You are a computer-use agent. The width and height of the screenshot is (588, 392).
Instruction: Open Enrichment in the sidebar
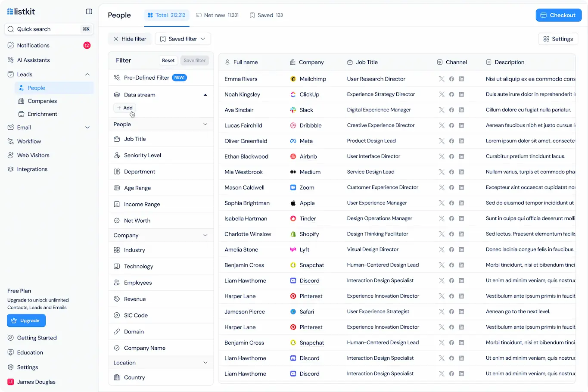(54, 114)
